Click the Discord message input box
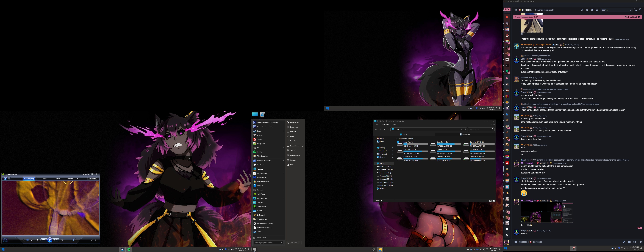This screenshot has width=644, height=252. (568, 242)
